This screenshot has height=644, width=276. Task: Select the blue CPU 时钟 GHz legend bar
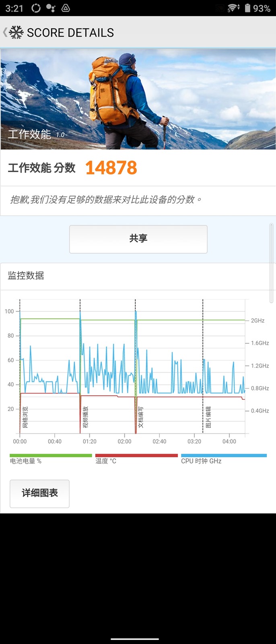coord(224,456)
